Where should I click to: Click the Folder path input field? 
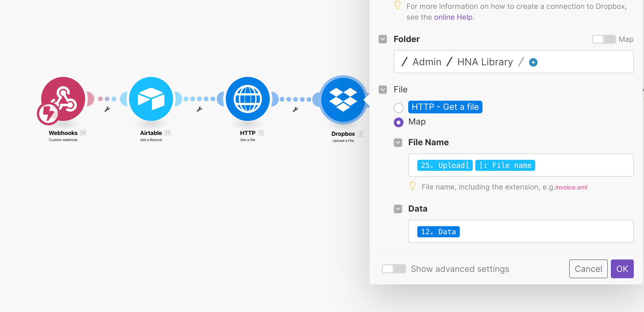pyautogui.click(x=513, y=62)
